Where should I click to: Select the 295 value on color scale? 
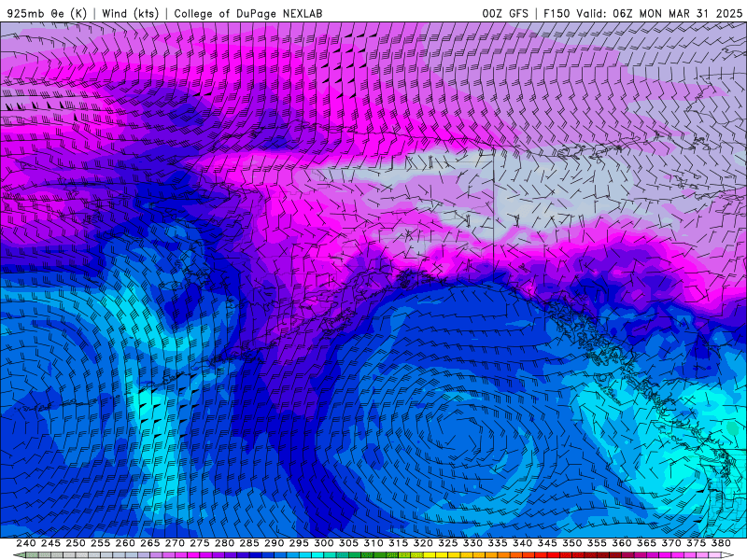click(x=299, y=543)
